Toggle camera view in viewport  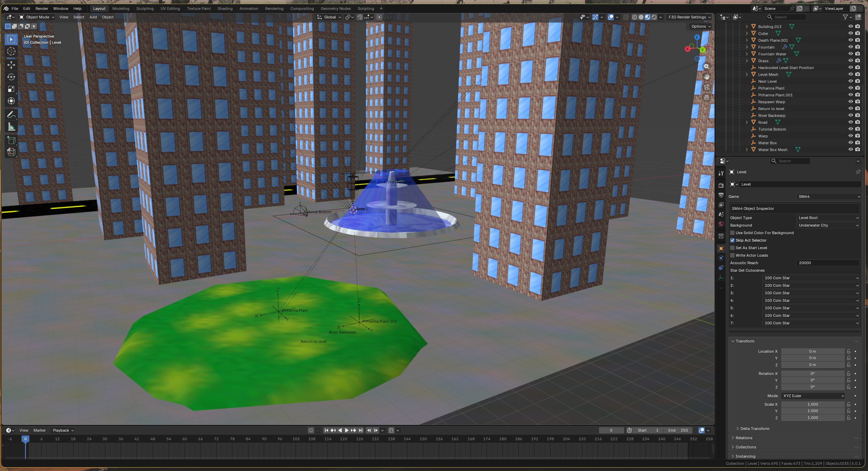click(x=706, y=87)
